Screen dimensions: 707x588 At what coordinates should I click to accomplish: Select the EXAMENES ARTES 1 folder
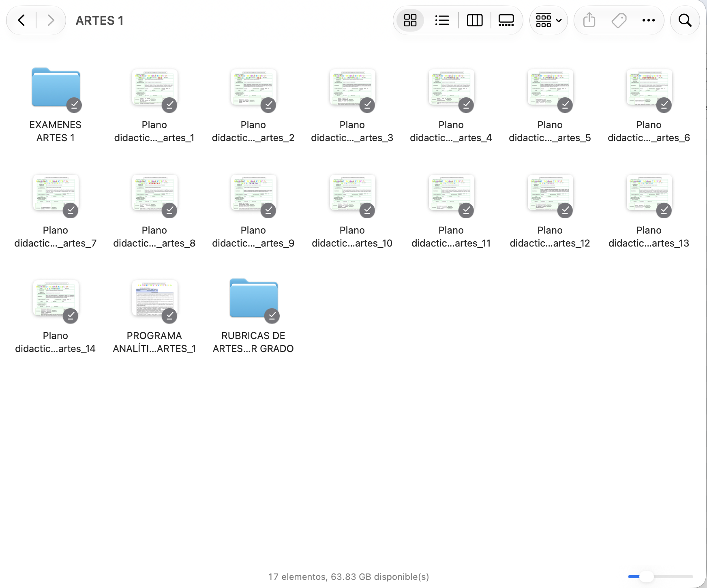[x=56, y=88]
